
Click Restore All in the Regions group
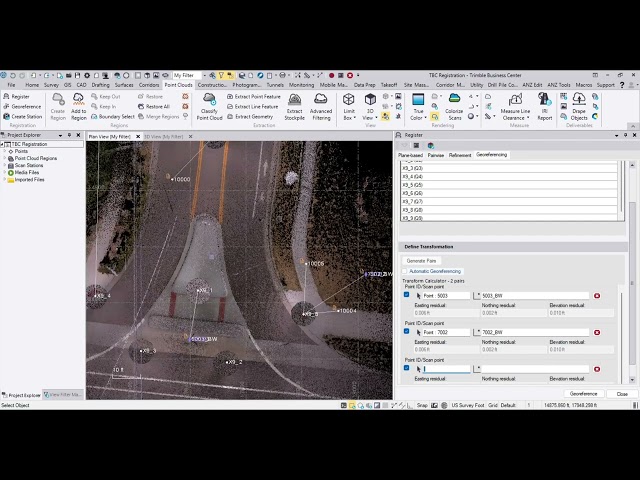(x=153, y=107)
